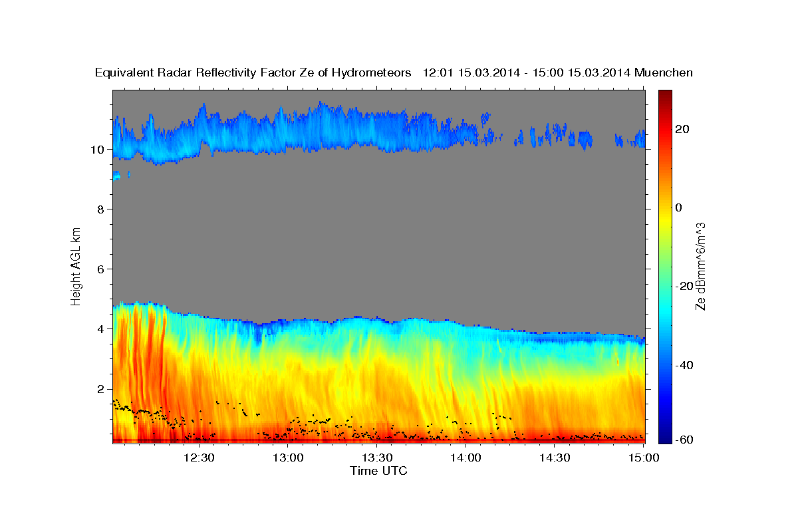Click the date range text '12:01 15.03.2014 - 15:00 15.03.2014 Muenchen'
This screenshot has width=798, height=532.
[x=558, y=72]
